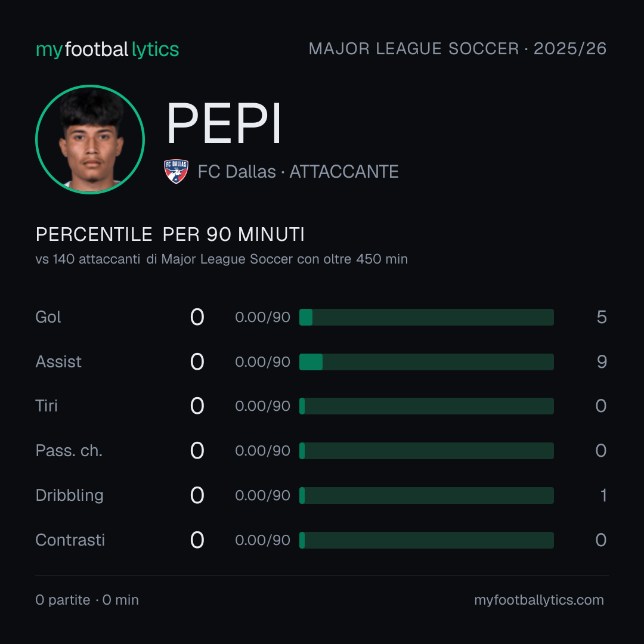The width and height of the screenshot is (644, 644).
Task: Click the Assist percentile value 9
Action: [602, 362]
